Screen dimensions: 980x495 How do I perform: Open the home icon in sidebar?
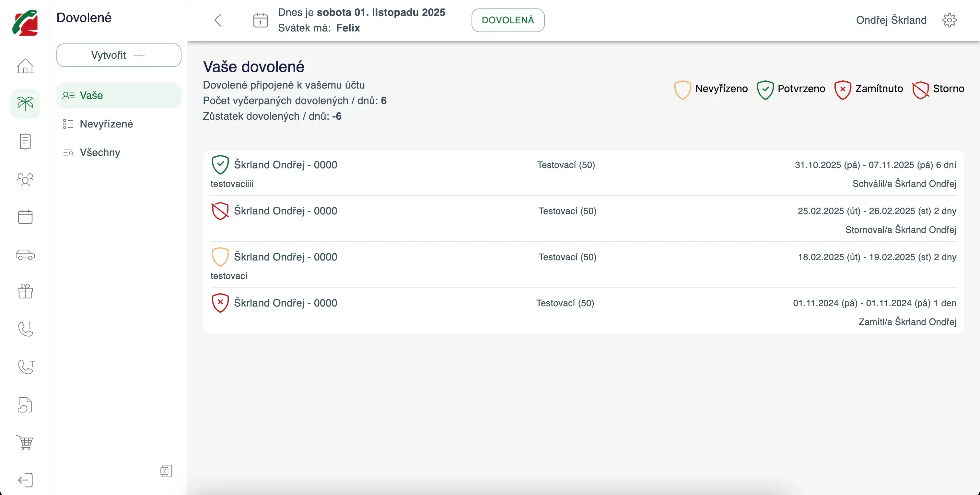coord(25,66)
